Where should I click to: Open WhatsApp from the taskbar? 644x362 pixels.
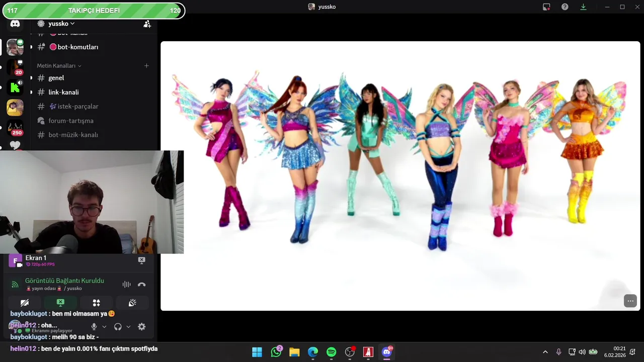[276, 352]
